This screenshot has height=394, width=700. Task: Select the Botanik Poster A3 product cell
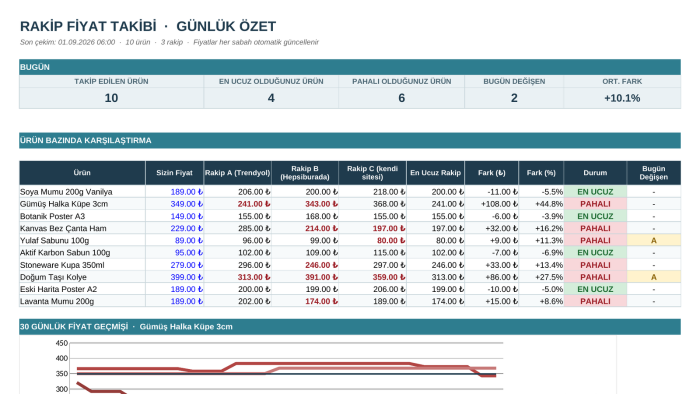pos(82,216)
